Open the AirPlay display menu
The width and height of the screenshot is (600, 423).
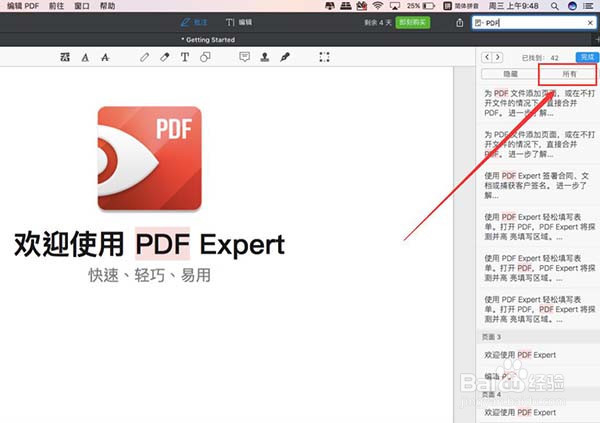point(395,6)
